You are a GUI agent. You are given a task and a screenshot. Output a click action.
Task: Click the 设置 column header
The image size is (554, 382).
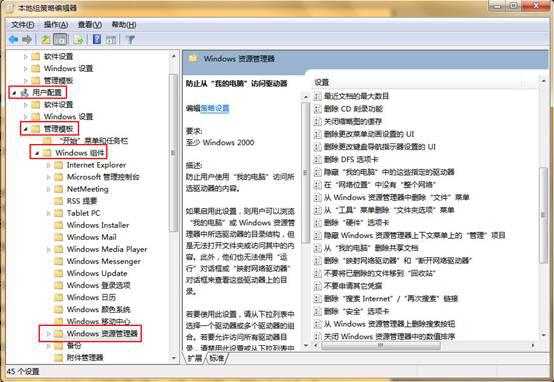(417, 82)
